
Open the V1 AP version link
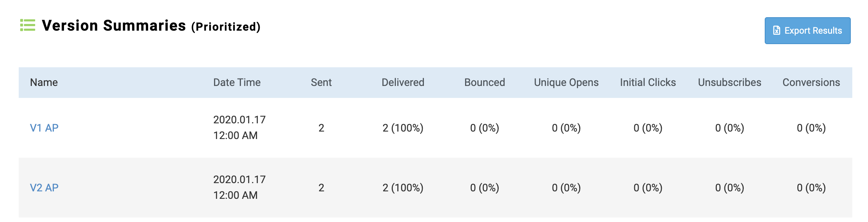point(44,128)
